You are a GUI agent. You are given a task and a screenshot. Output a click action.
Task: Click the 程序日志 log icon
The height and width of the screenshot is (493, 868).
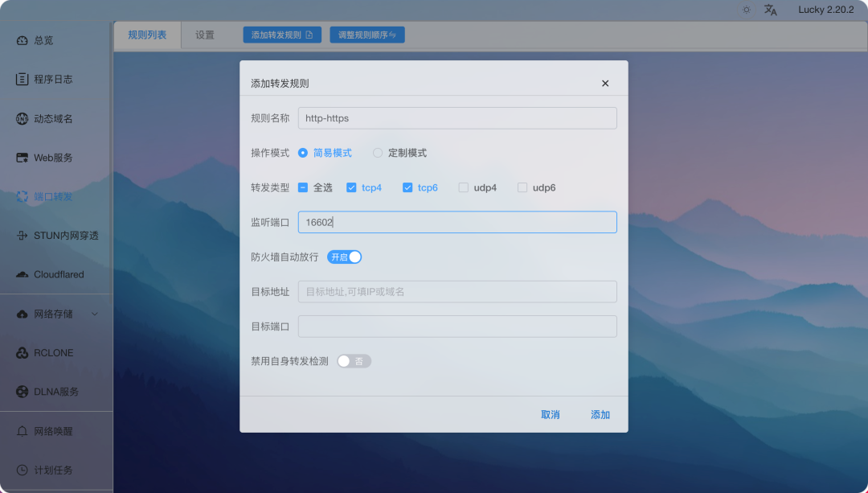(23, 79)
